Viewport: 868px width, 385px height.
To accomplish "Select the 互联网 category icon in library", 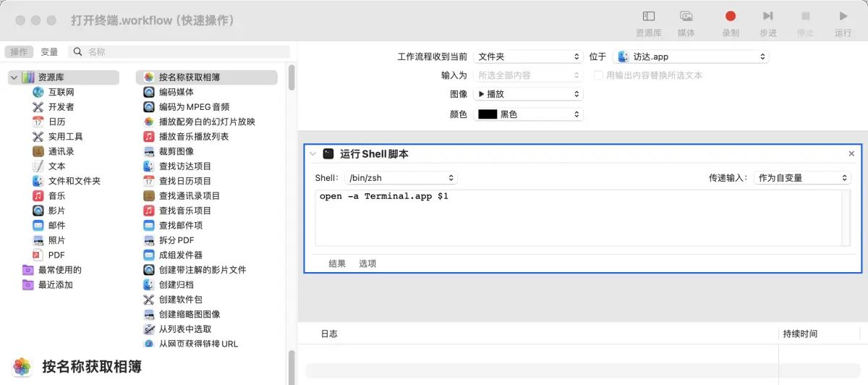I will (x=38, y=92).
